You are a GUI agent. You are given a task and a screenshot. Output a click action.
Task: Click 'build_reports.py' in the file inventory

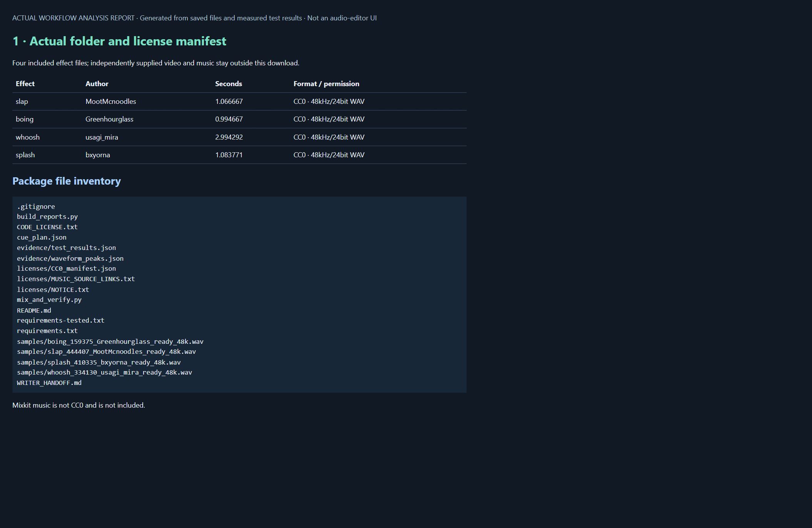pos(47,217)
